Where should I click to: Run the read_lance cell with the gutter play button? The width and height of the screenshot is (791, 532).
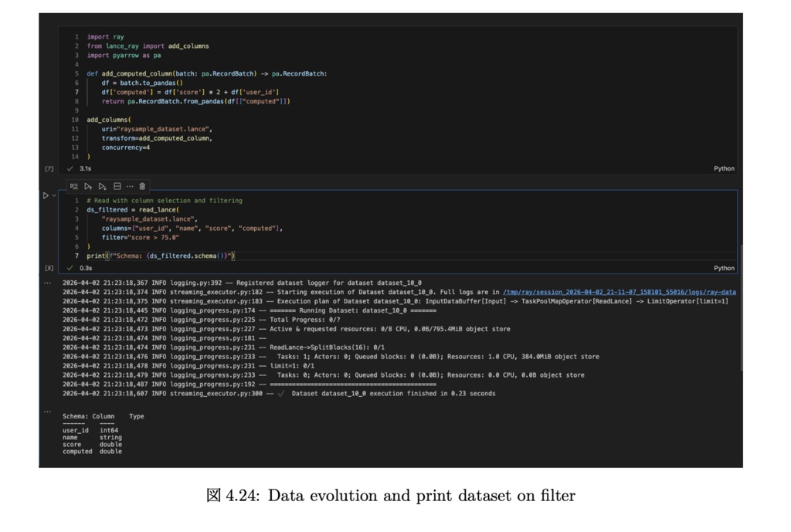tap(46, 195)
